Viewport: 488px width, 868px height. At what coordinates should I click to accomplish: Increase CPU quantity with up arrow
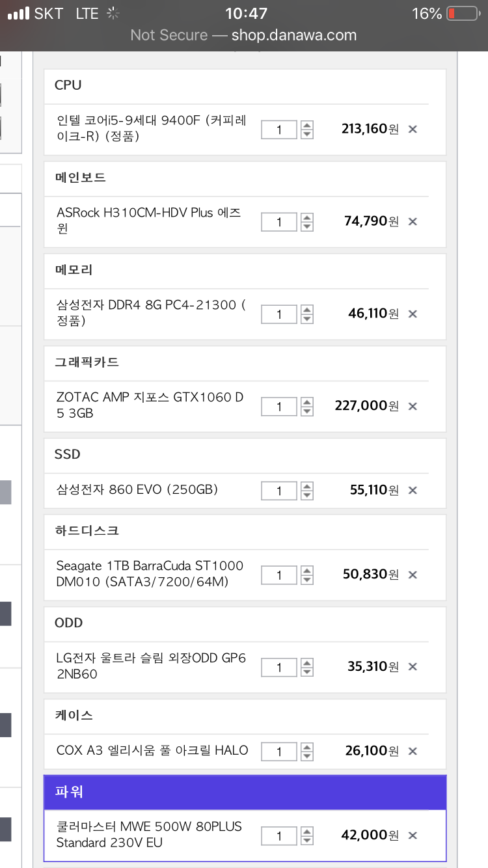tap(307, 125)
